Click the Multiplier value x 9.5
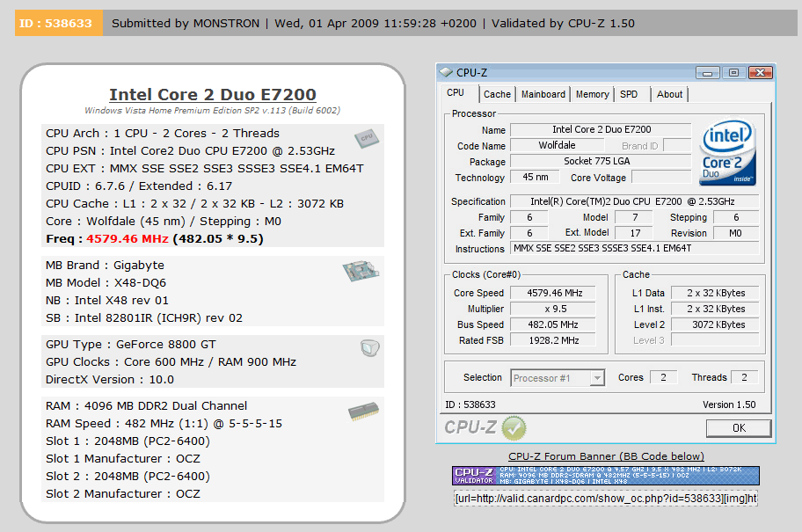802x532 pixels. pyautogui.click(x=554, y=309)
